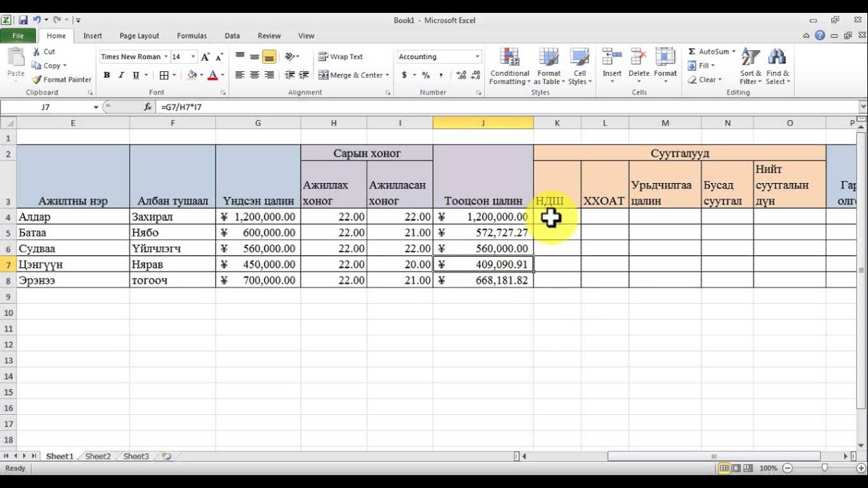This screenshot has height=488, width=868.
Task: Open Format as Table gallery
Action: point(548,66)
